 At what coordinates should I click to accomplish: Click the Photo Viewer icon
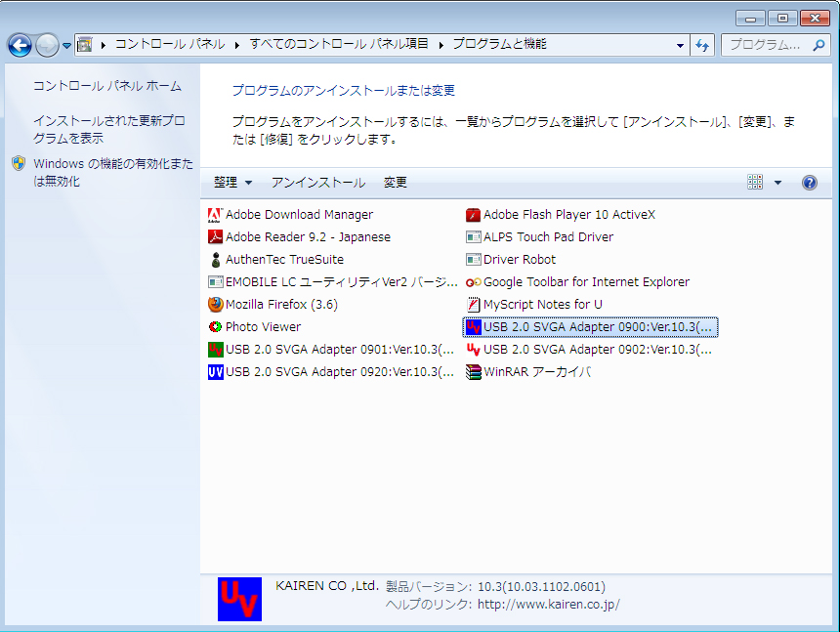[215, 326]
